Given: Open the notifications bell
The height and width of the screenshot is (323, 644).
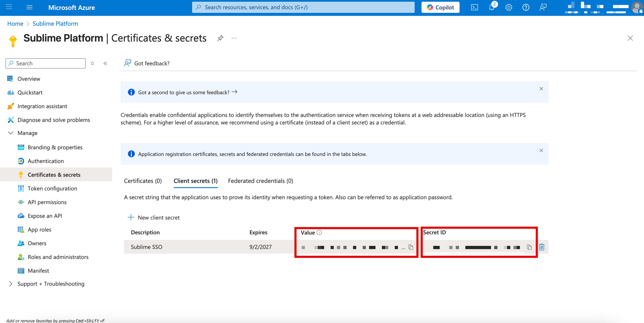Looking at the screenshot, I should [x=492, y=7].
